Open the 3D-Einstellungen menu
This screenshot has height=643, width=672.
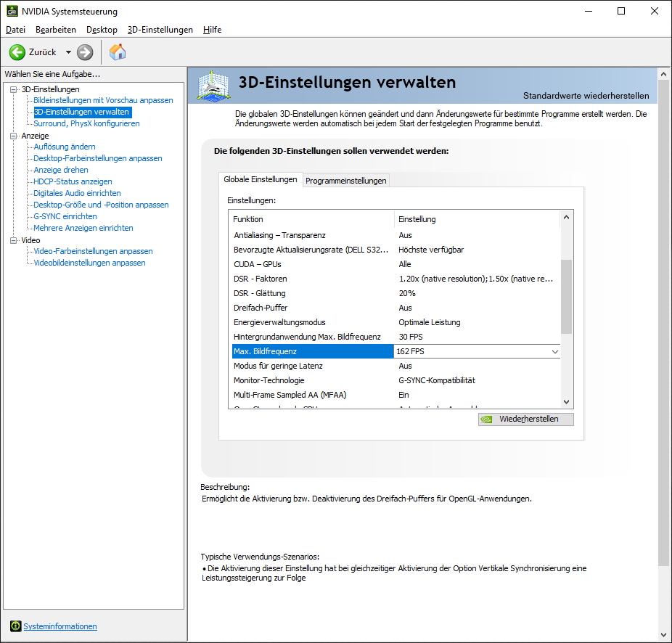pyautogui.click(x=160, y=30)
